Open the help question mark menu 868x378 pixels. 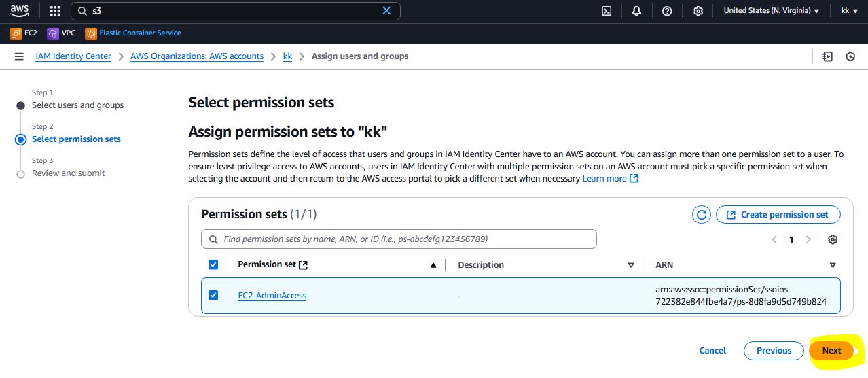667,11
